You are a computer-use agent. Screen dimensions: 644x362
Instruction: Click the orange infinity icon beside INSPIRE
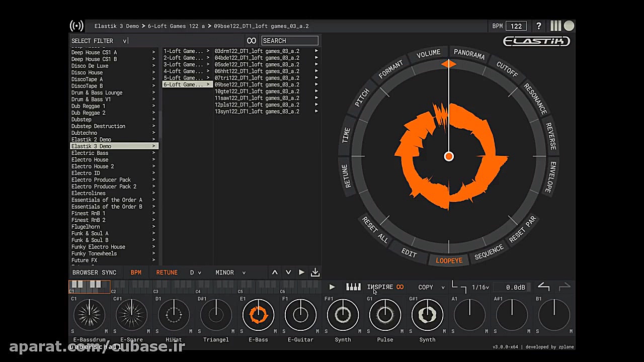[400, 287]
